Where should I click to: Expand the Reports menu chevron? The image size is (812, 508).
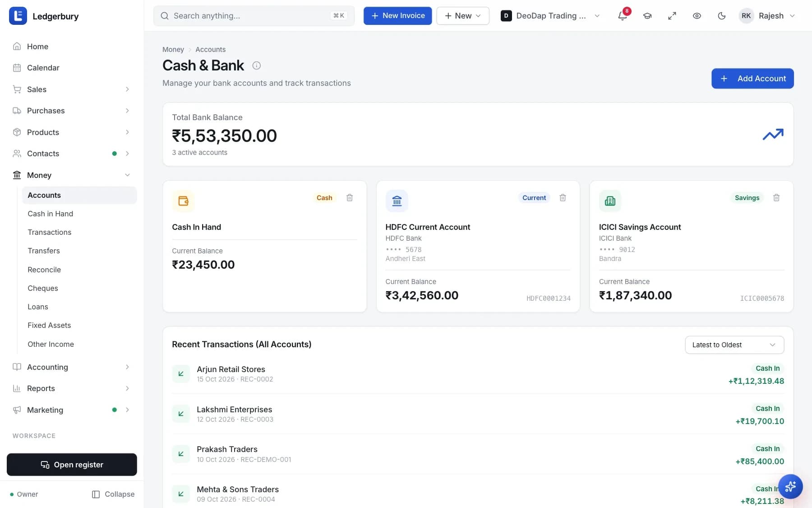[127, 388]
